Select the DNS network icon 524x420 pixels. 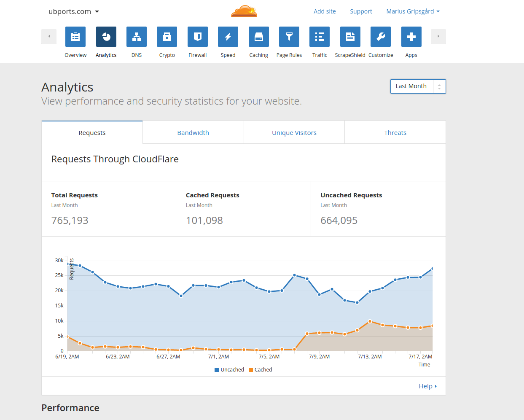pyautogui.click(x=137, y=37)
